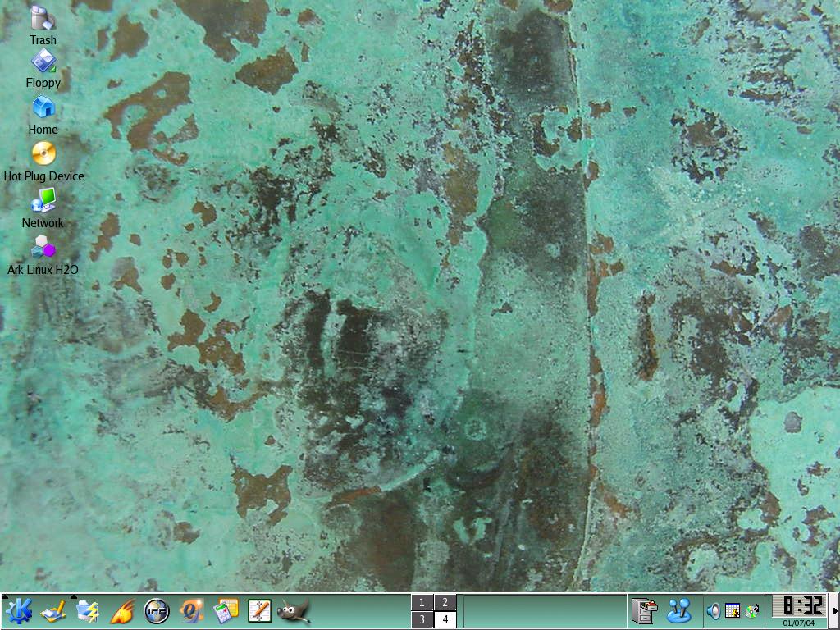
Task: Select the active virtual desktop 4
Action: click(445, 620)
